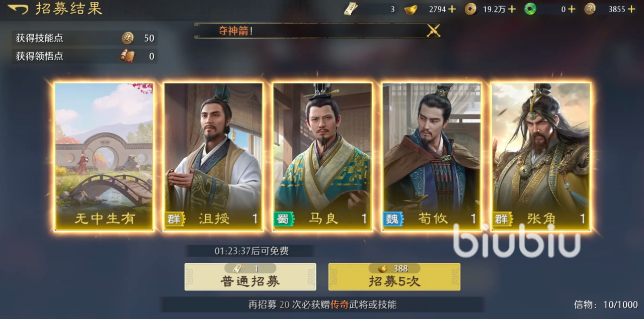Add more gold ingots with plus icon
Image resolution: width=644 pixels, height=319 pixels.
point(452,9)
